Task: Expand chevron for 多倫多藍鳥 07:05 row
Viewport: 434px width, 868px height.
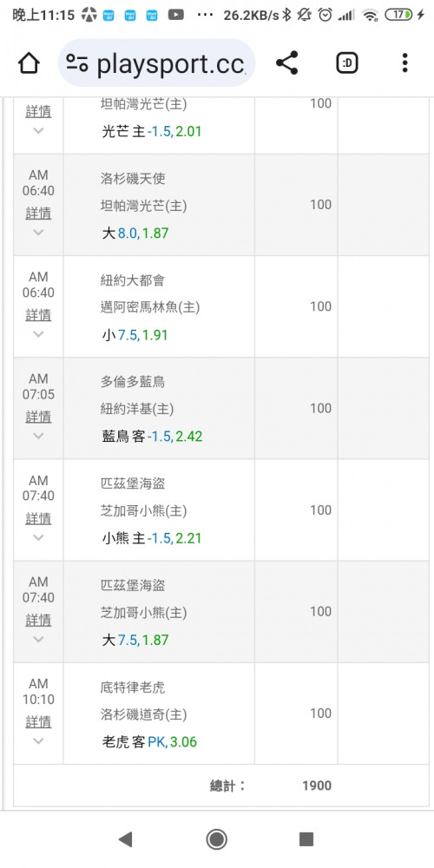Action: (x=38, y=436)
